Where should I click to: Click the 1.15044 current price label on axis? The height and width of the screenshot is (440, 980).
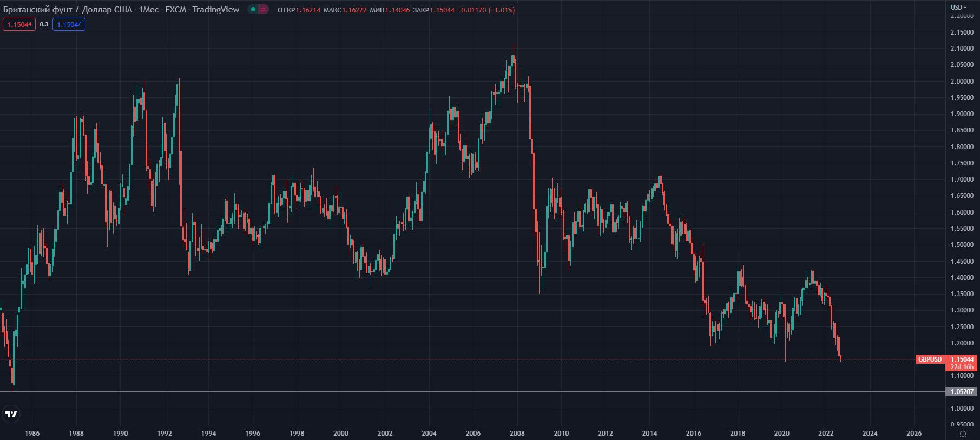(x=962, y=359)
